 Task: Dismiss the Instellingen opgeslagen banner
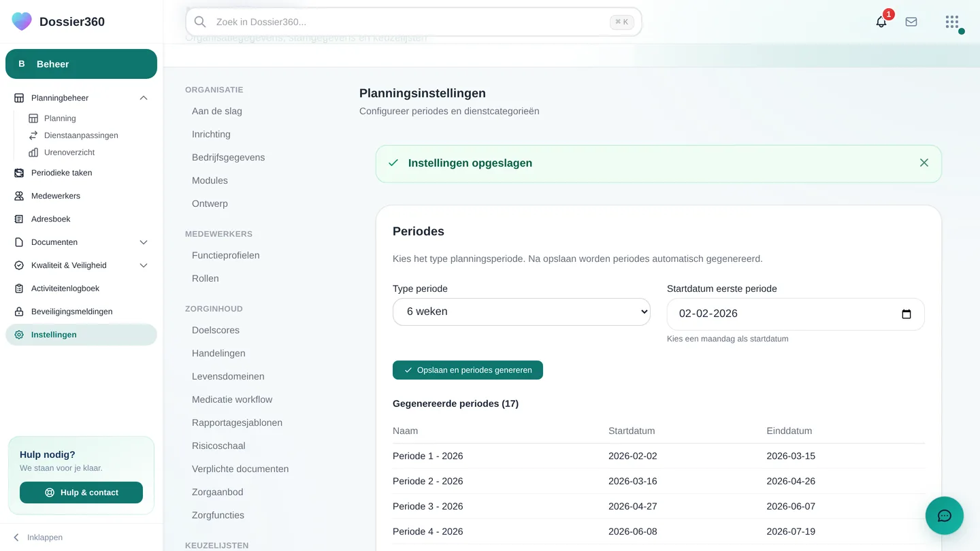tap(924, 163)
